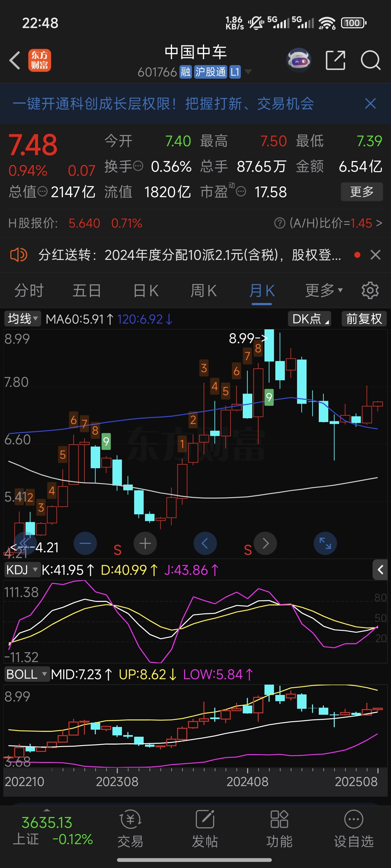The width and height of the screenshot is (391, 868).
Task: Open the robot assistant avatar
Action: 298,61
